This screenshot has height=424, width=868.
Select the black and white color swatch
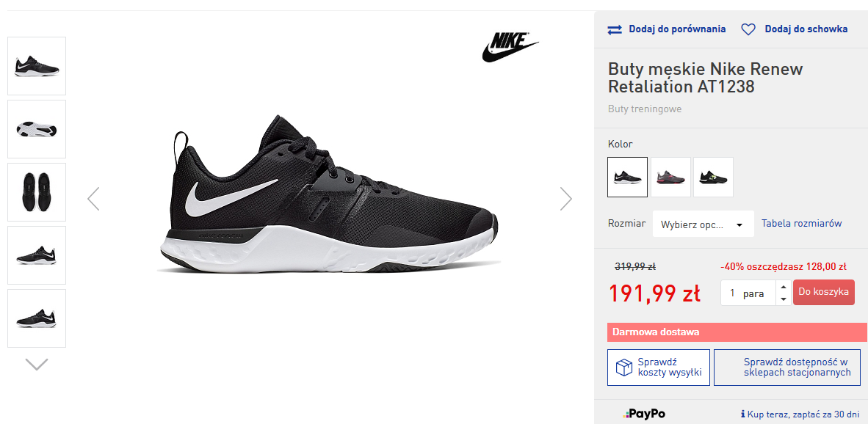pyautogui.click(x=627, y=177)
